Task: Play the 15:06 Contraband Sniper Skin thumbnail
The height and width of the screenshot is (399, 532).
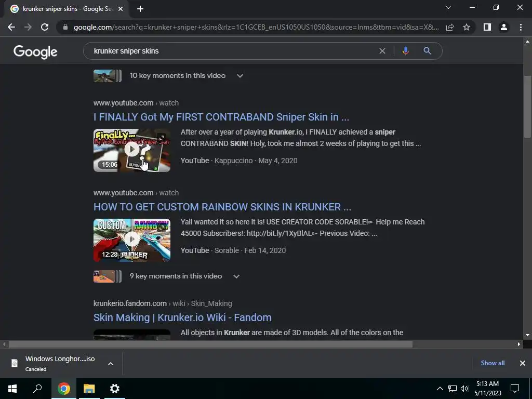Action: (132, 150)
